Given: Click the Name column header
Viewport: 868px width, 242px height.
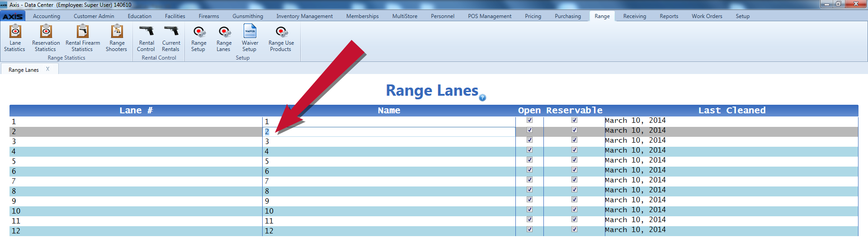Looking at the screenshot, I should 389,111.
